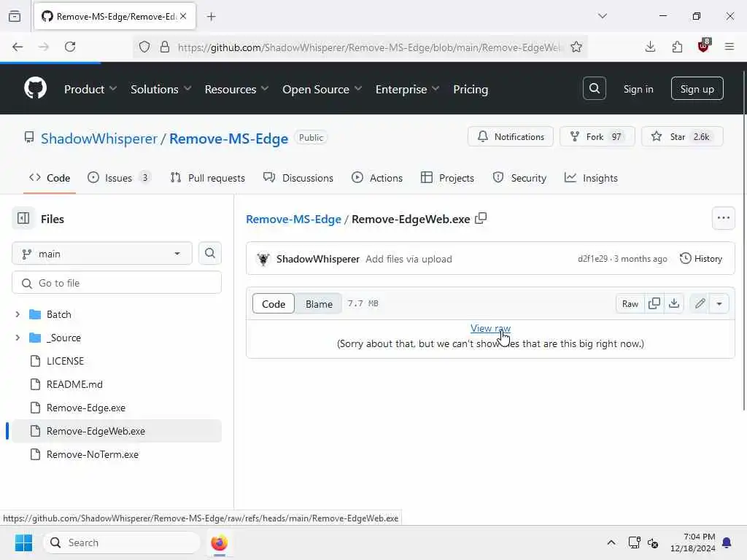The height and width of the screenshot is (560, 747).
Task: Open the Actions tab
Action: (x=377, y=178)
